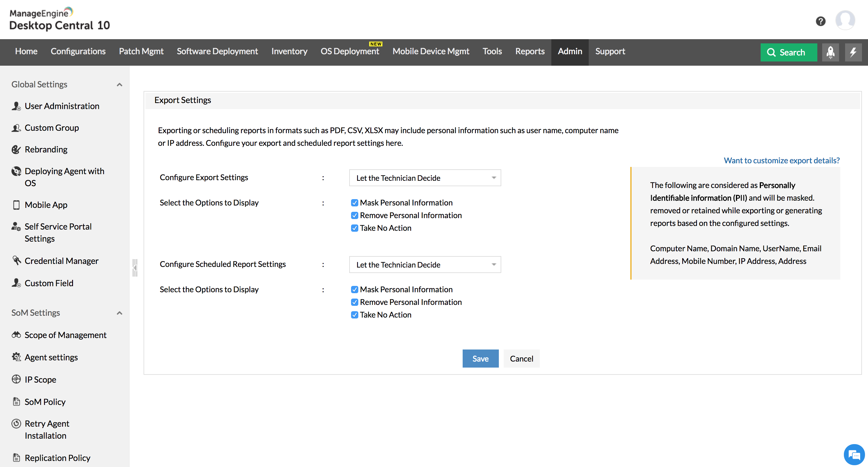Open the Patch Mgmt tab

pyautogui.click(x=141, y=51)
